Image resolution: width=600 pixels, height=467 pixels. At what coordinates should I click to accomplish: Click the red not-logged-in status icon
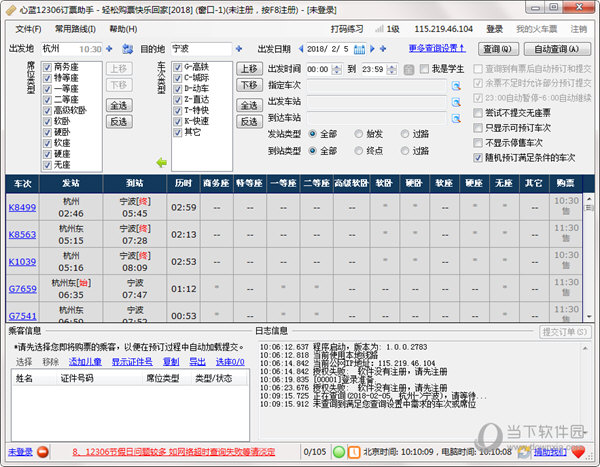(43, 452)
